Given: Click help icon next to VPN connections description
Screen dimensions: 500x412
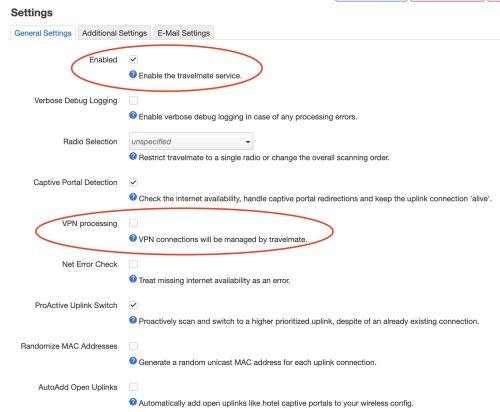Looking at the screenshot, I should 133,238.
